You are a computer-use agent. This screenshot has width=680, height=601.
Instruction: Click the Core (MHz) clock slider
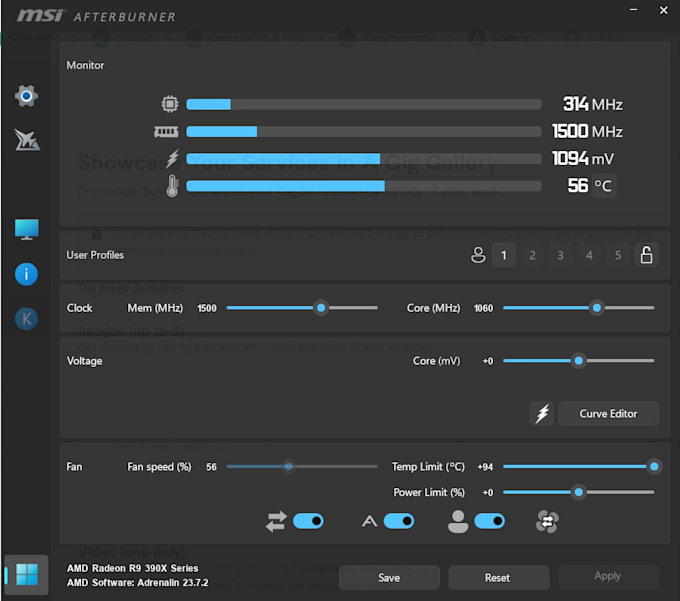coord(579,308)
